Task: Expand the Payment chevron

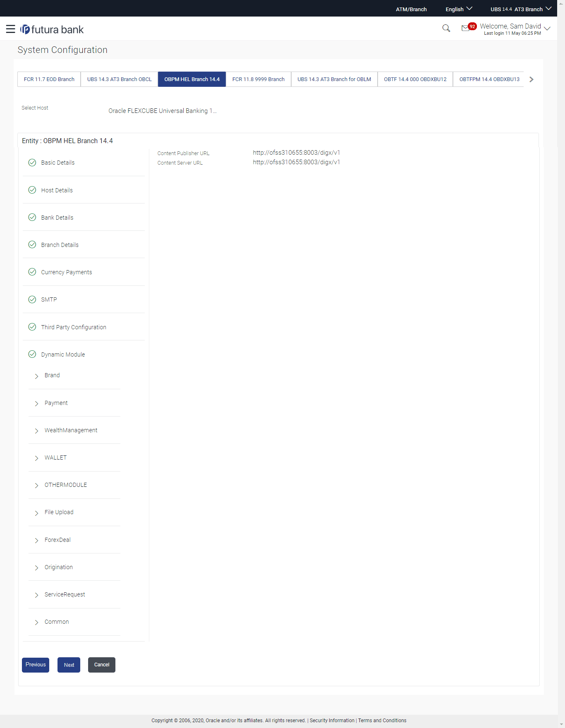Action: 36,403
